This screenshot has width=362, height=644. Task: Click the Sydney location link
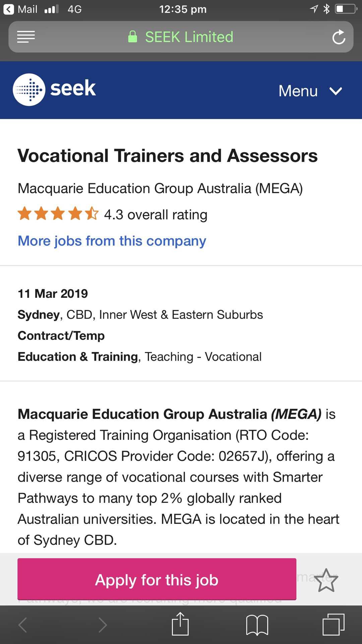point(39,315)
